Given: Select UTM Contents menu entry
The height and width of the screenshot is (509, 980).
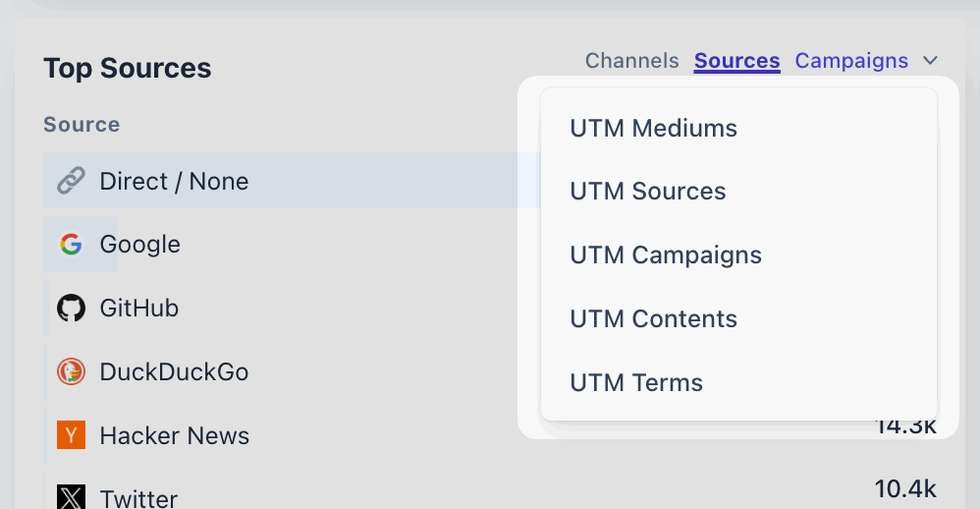Looking at the screenshot, I should click(653, 319).
